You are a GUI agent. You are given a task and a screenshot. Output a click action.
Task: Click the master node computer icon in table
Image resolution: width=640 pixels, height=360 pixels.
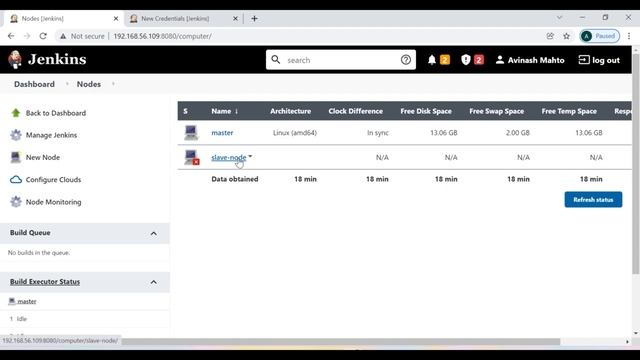click(x=191, y=133)
